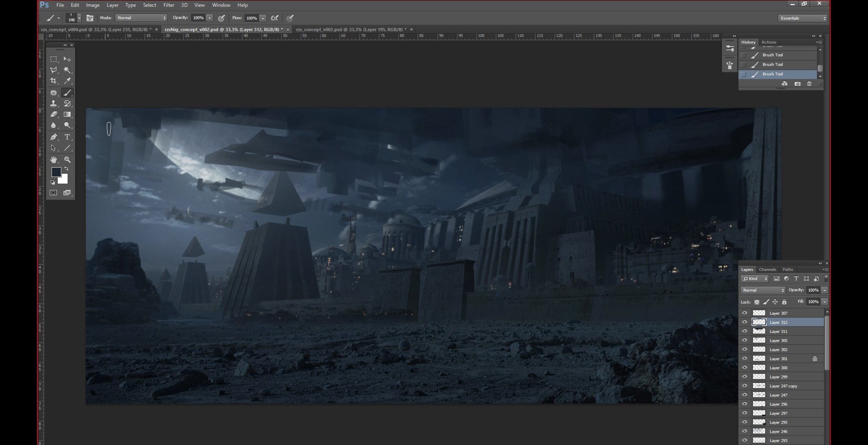Expand the layer blend mode Normal dropdown

[763, 290]
